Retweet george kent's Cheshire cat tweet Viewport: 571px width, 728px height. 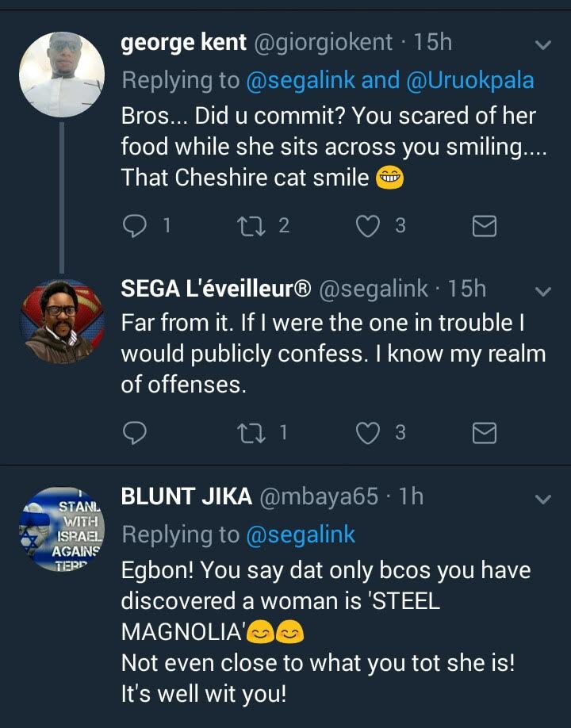coord(248,226)
